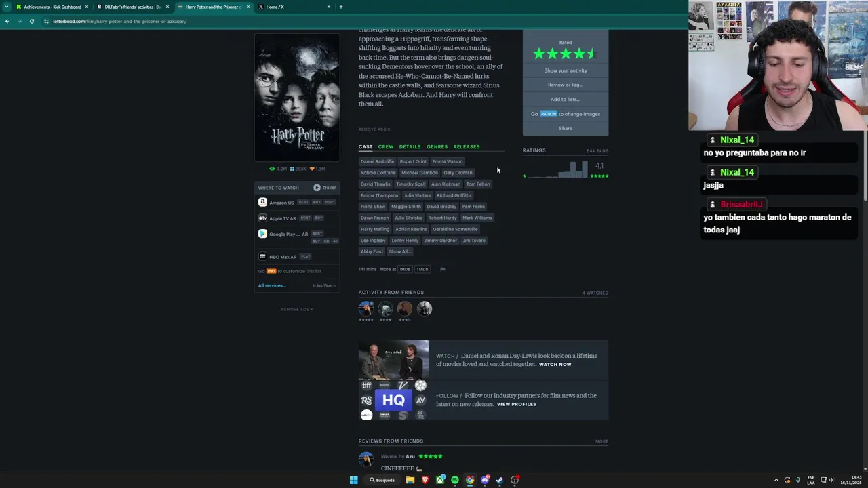
Task: Open the fourth friend avatar in friends activity
Action: pos(425,309)
